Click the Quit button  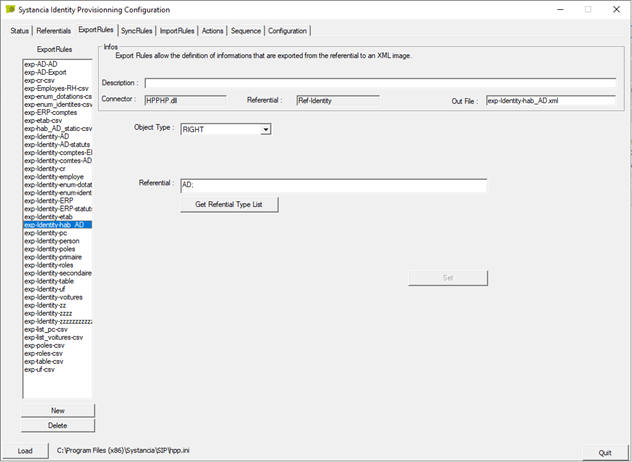point(605,453)
